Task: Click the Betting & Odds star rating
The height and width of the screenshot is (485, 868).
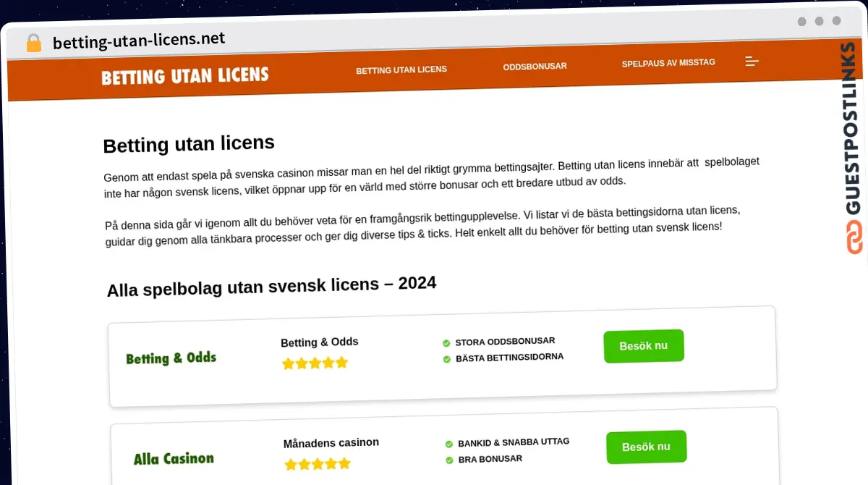Action: click(315, 363)
